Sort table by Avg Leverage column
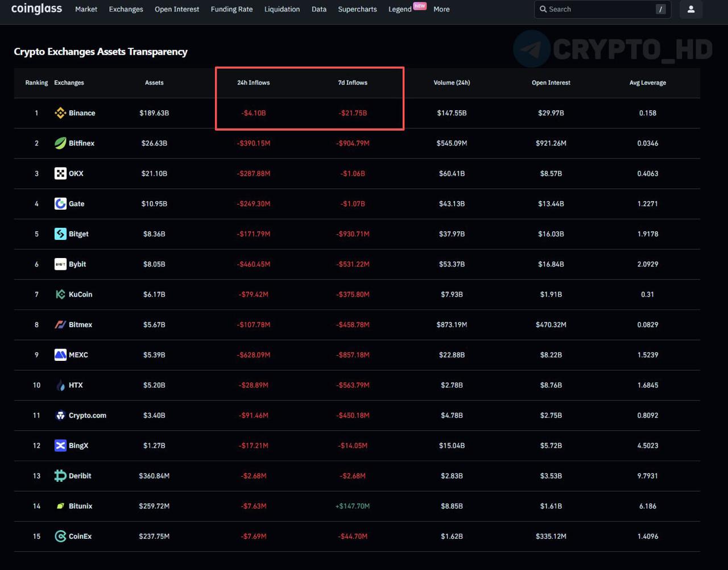 [x=647, y=82]
